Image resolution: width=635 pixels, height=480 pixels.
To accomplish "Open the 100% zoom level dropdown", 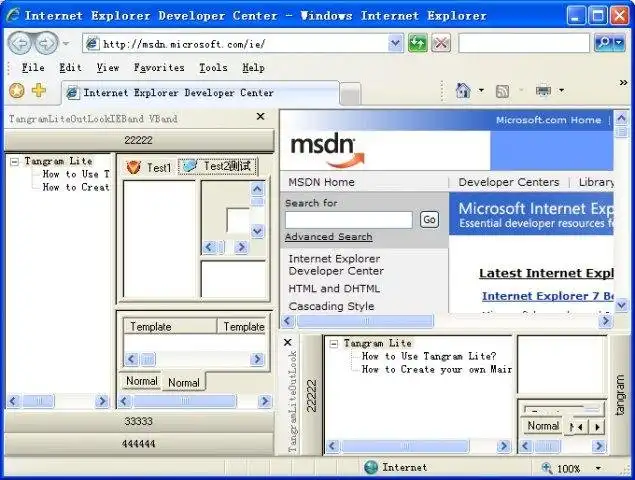I will [x=598, y=469].
